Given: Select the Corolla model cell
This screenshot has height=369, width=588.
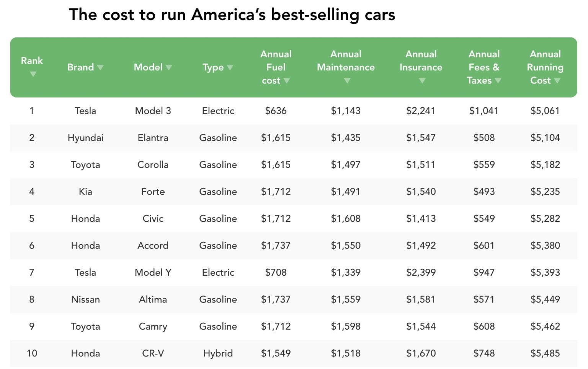Looking at the screenshot, I should 153,165.
